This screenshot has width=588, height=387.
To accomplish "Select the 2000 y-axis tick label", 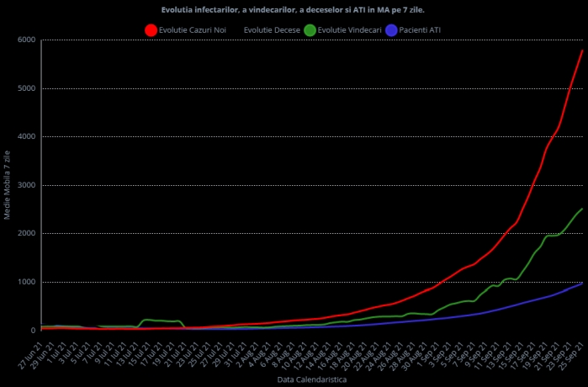I will pyautogui.click(x=26, y=234).
